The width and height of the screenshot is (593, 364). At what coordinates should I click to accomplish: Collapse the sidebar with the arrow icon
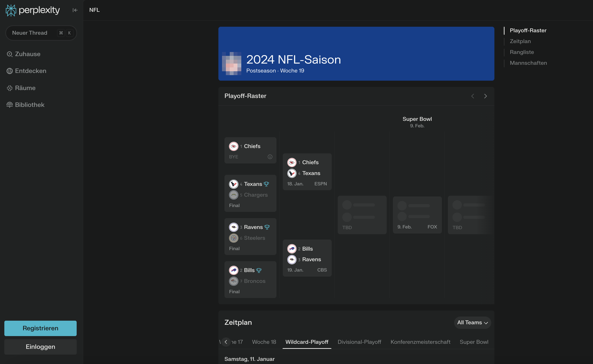pyautogui.click(x=75, y=10)
